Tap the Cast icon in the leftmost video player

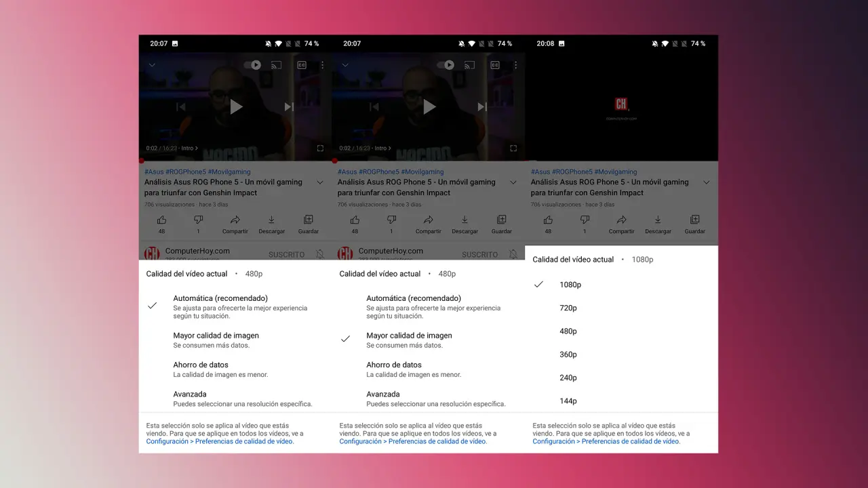point(276,65)
